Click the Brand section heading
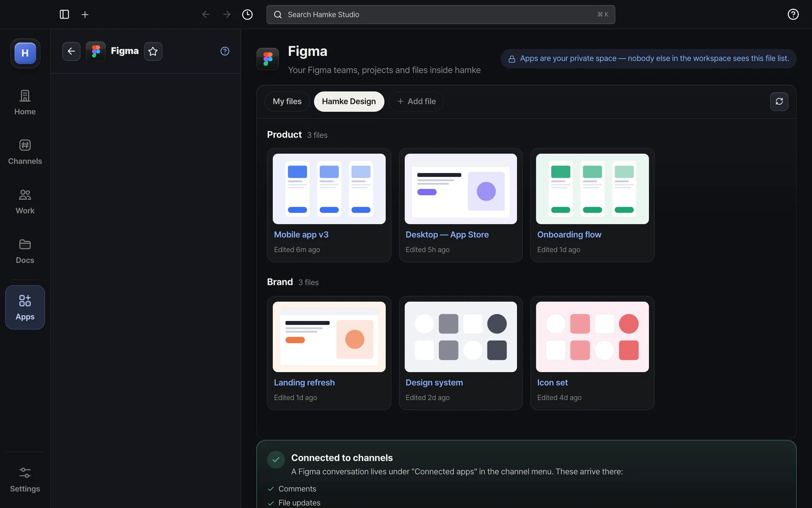This screenshot has width=812, height=508. point(280,282)
